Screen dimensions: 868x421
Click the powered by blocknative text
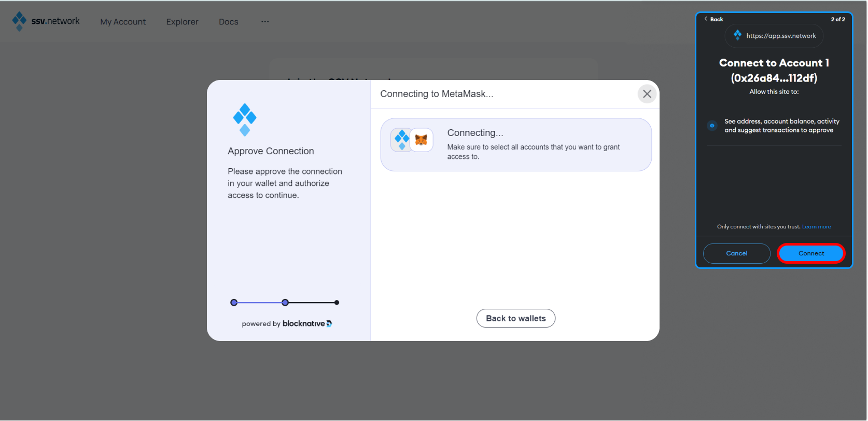coord(287,323)
